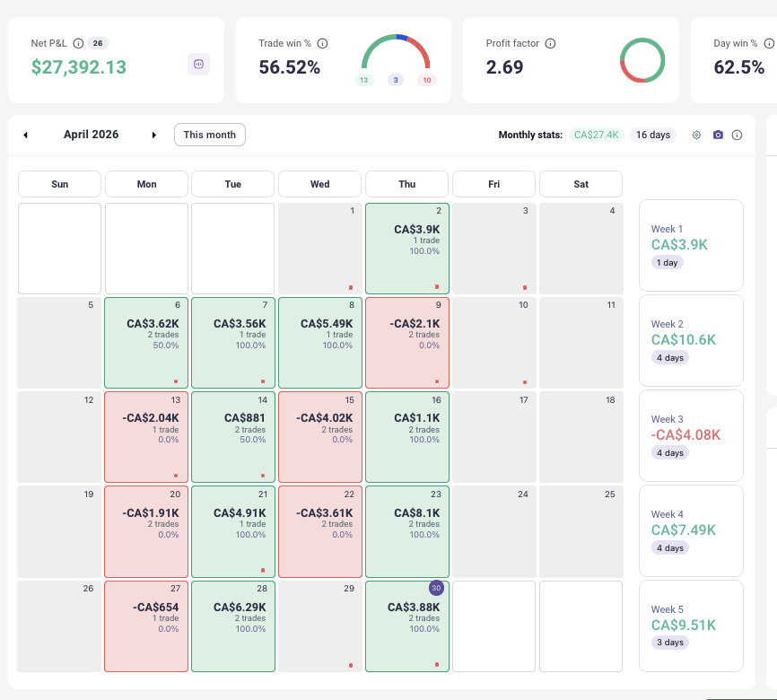Click the 56.52% trade win value
The width and height of the screenshot is (777, 700).
(290, 67)
